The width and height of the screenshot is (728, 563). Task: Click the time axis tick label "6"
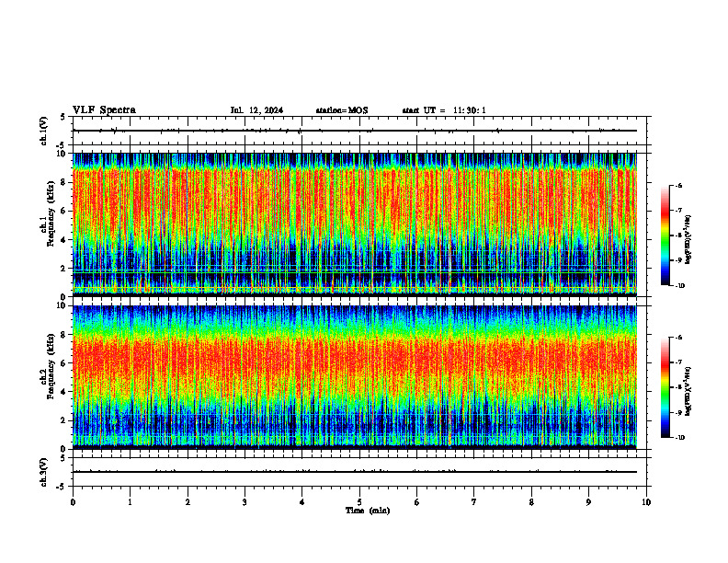click(x=417, y=502)
